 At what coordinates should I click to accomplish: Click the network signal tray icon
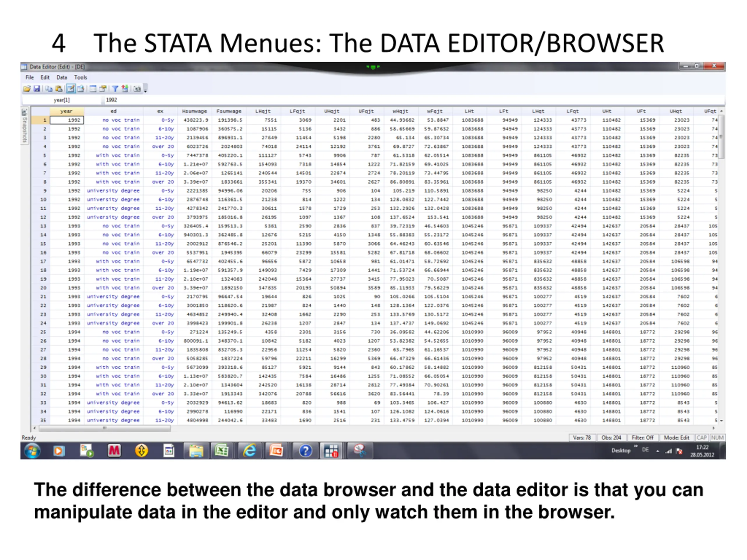click(668, 451)
